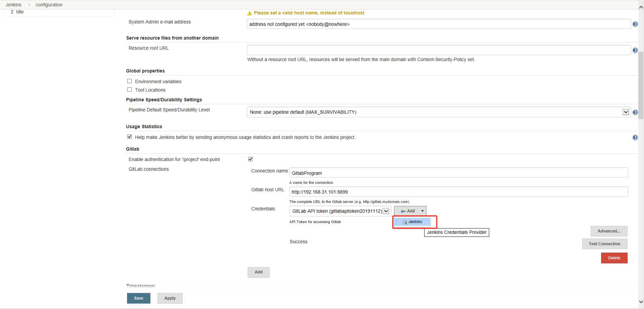644x309 pixels.
Task: Open GitLab API token credentials dropdown
Action: tap(340, 211)
